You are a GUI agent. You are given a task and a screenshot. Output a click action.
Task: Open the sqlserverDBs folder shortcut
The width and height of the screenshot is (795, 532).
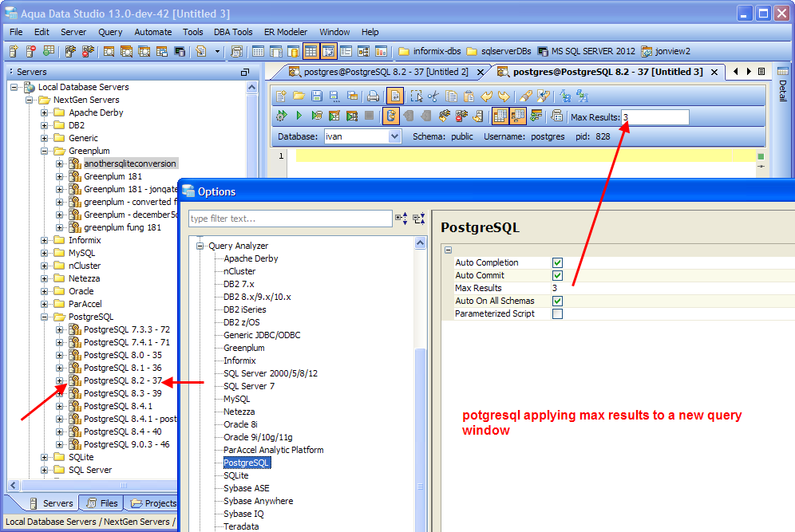click(x=499, y=51)
